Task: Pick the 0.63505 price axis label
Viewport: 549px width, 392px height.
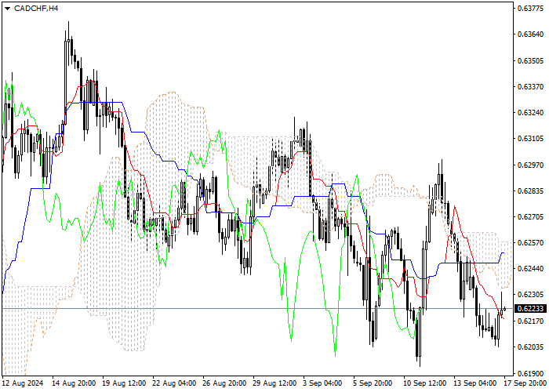Action: click(x=530, y=60)
